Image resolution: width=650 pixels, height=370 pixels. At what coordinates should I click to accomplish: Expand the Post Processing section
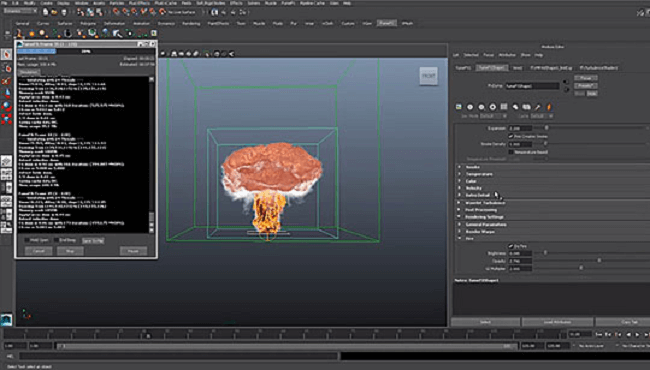[459, 210]
